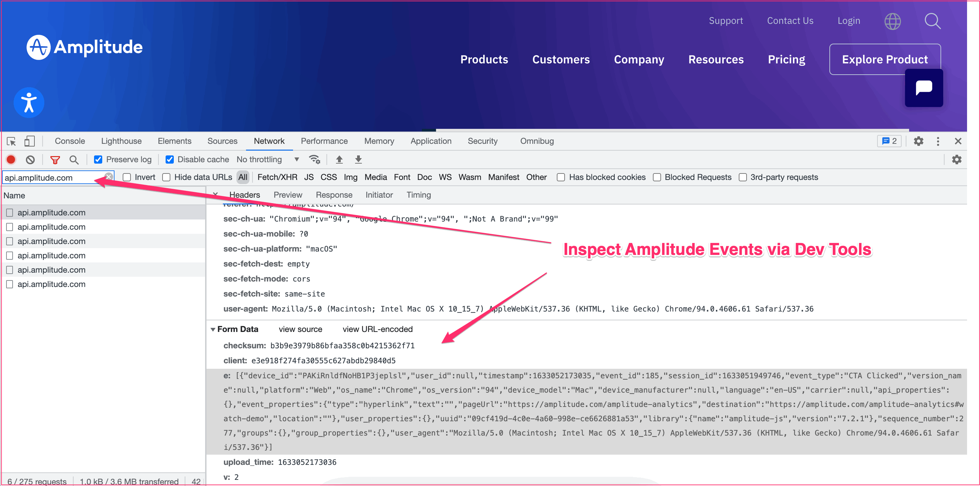The image size is (980, 486).
Task: Open the network search magnifier
Action: point(74,160)
